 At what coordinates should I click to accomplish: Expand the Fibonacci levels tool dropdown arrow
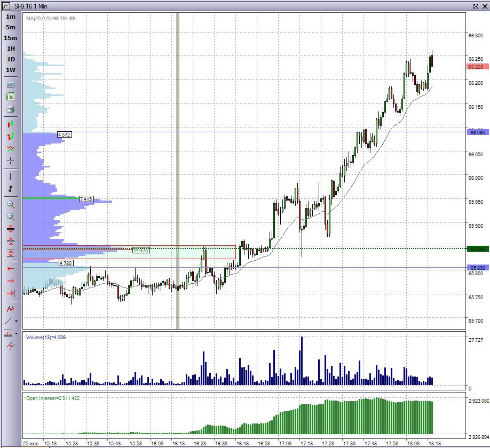coord(16,333)
